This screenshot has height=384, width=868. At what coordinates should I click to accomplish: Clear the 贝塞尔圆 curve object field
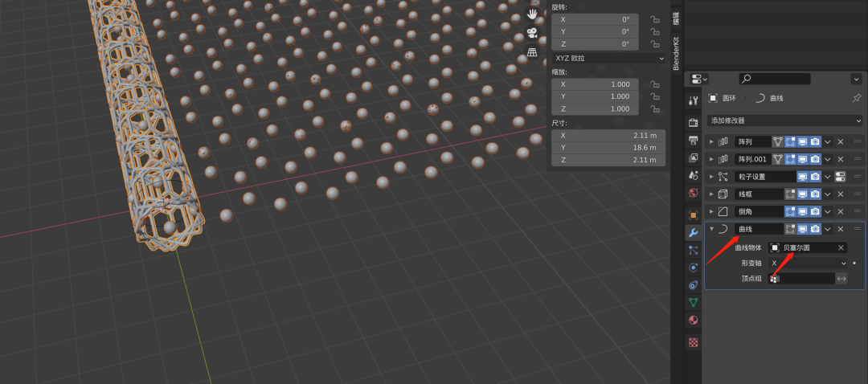click(841, 248)
